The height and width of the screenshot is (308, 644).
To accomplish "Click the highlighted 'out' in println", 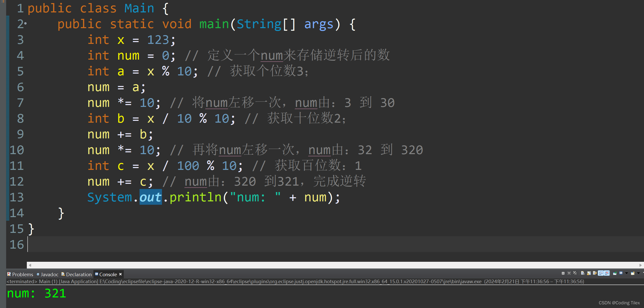I will (150, 197).
